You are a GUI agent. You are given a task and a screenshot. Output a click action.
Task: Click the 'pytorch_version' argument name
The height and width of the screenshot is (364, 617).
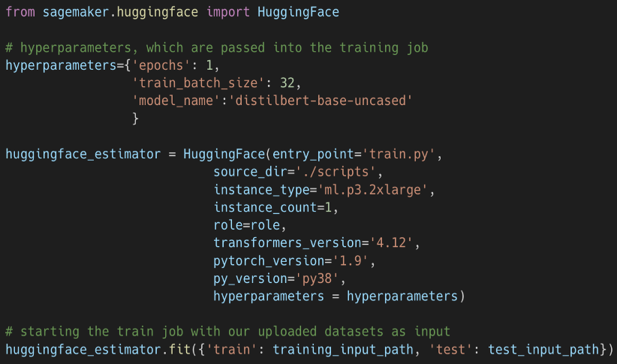click(x=269, y=261)
